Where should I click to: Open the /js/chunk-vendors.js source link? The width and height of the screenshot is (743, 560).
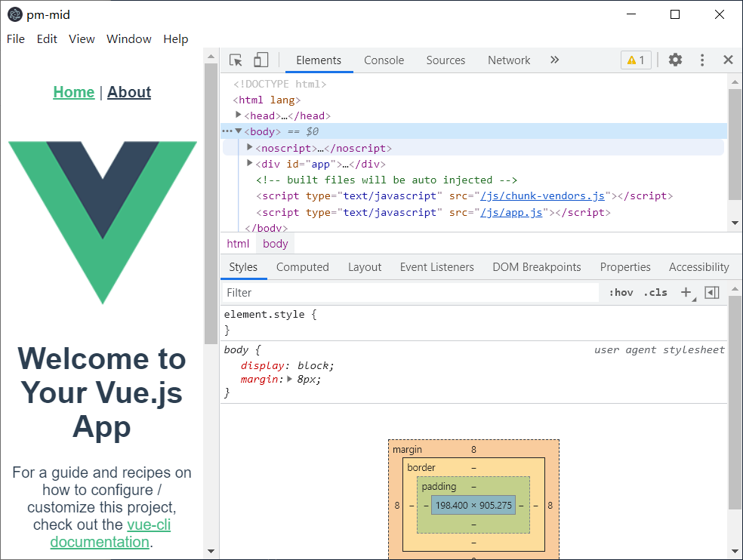tap(543, 195)
